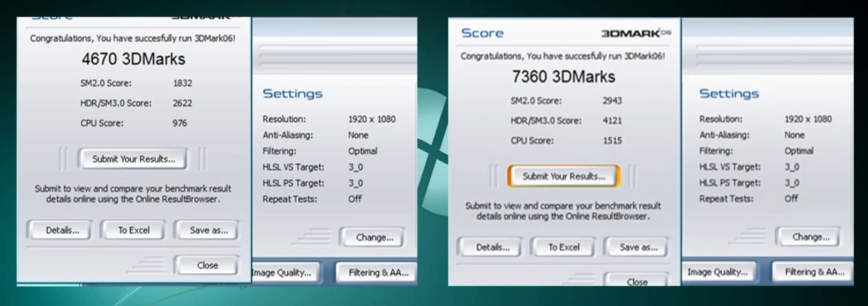
Task: Click SM2.0 Score value 2943
Action: click(612, 101)
